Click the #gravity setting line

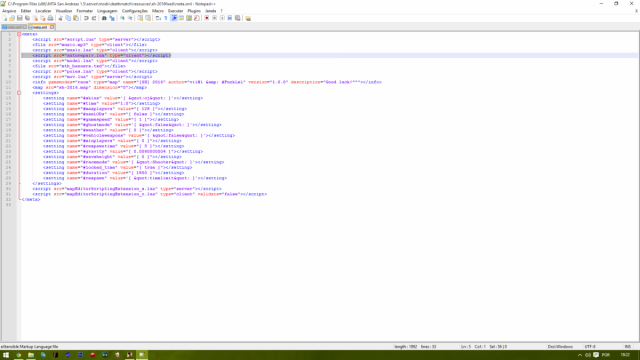tap(123, 151)
